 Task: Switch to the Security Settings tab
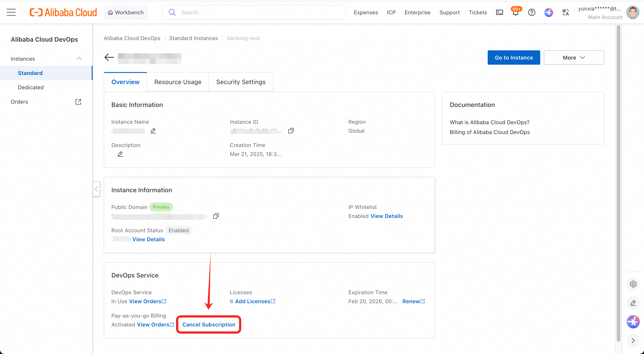[241, 82]
